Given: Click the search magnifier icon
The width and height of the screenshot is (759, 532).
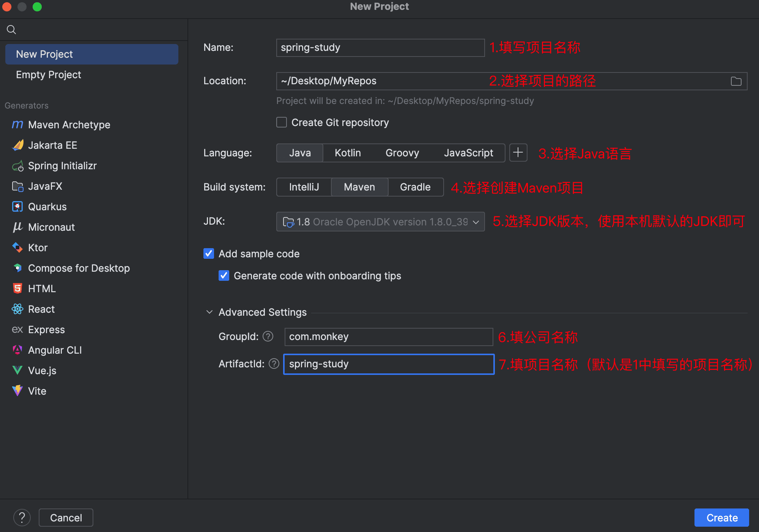Looking at the screenshot, I should click(x=11, y=30).
